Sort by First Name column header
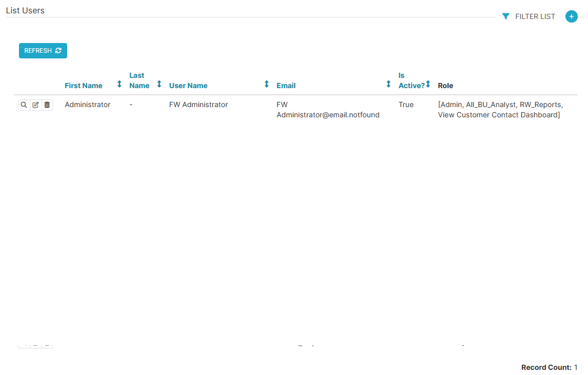The width and height of the screenshot is (588, 375). [x=84, y=86]
